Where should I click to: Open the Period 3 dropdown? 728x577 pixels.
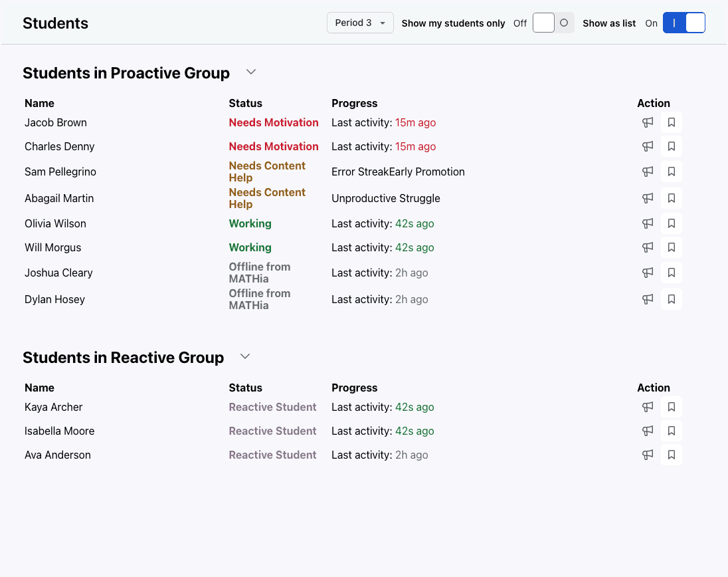(360, 23)
